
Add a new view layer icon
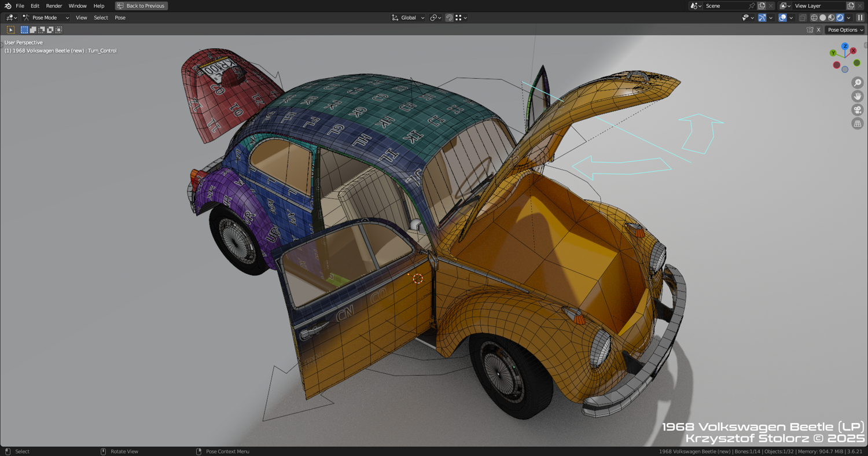pyautogui.click(x=851, y=6)
